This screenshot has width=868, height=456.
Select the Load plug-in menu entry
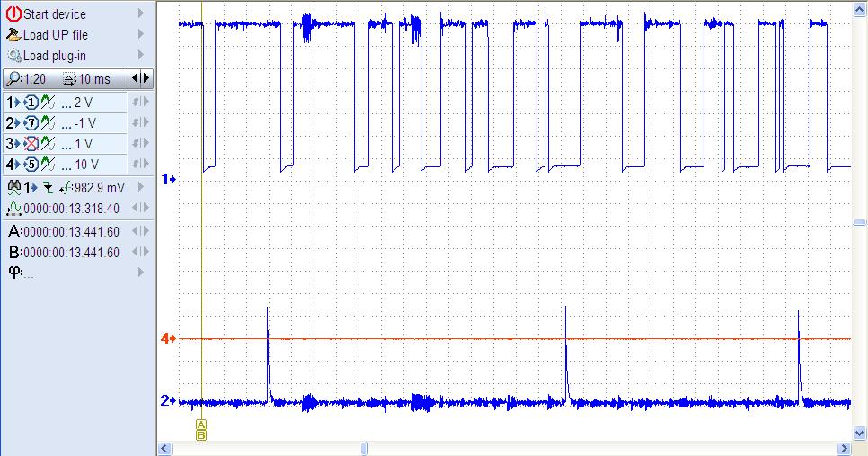tap(54, 56)
